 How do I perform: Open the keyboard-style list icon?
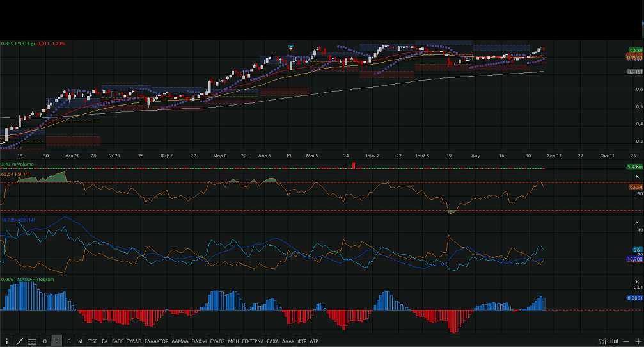(32, 341)
